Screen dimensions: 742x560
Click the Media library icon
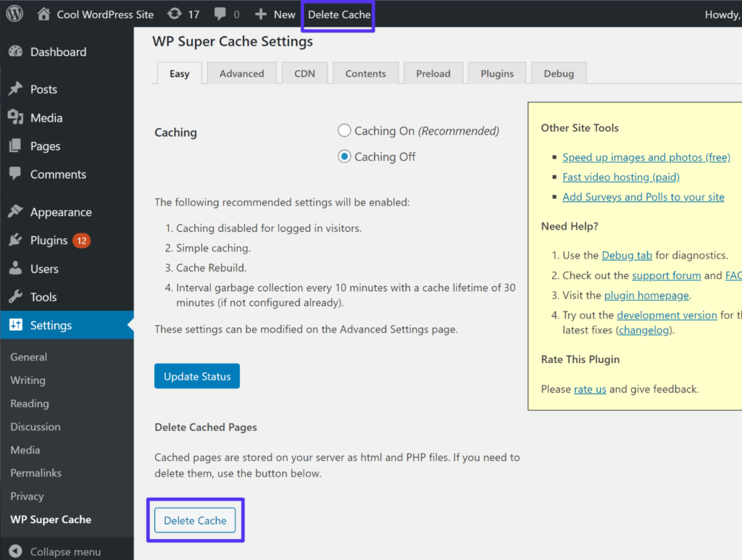16,117
